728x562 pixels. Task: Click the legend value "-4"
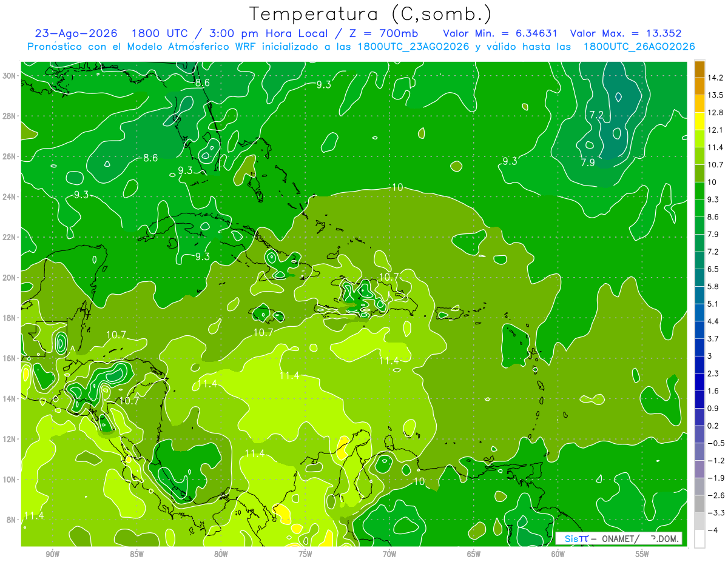point(712,530)
